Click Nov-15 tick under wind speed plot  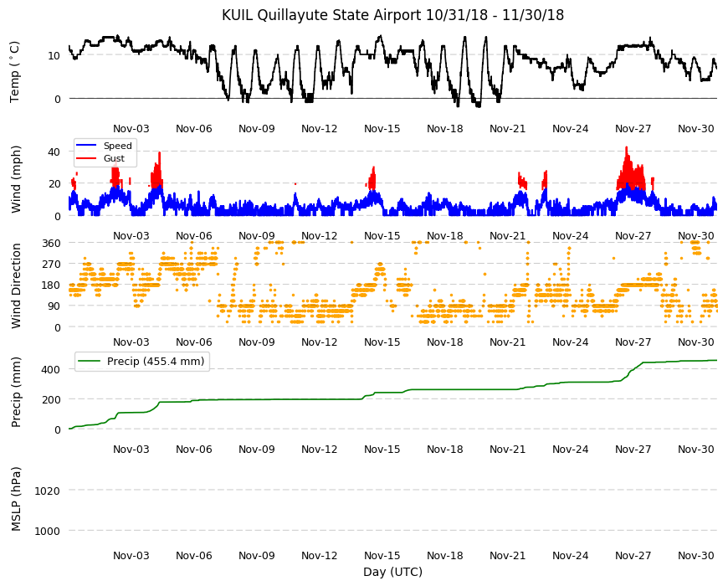pyautogui.click(x=382, y=236)
